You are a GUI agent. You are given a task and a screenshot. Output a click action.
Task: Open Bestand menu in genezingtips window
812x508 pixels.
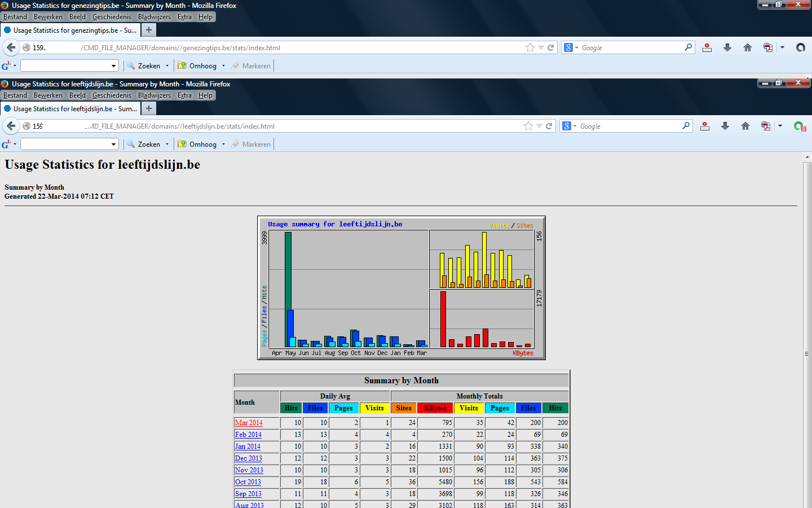point(15,17)
